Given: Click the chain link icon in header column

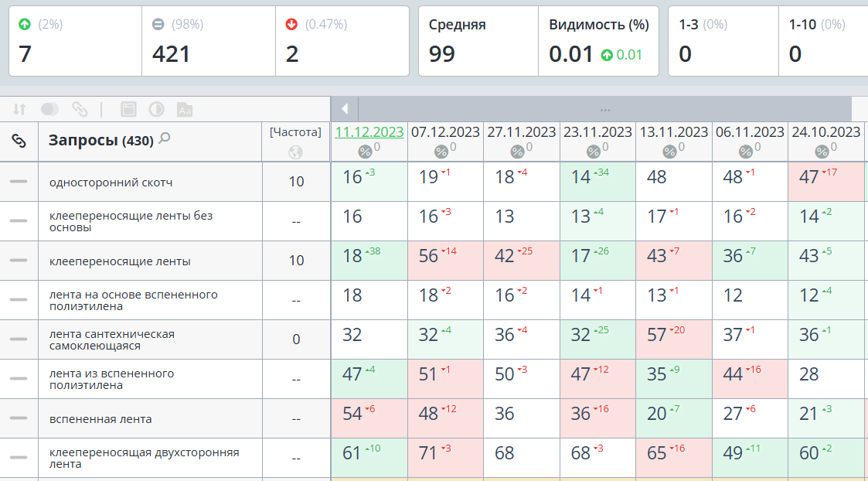Looking at the screenshot, I should tap(19, 141).
